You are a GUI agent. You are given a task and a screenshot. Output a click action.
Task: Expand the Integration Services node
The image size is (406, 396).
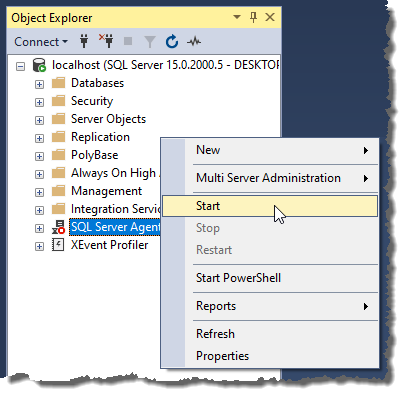coord(39,210)
